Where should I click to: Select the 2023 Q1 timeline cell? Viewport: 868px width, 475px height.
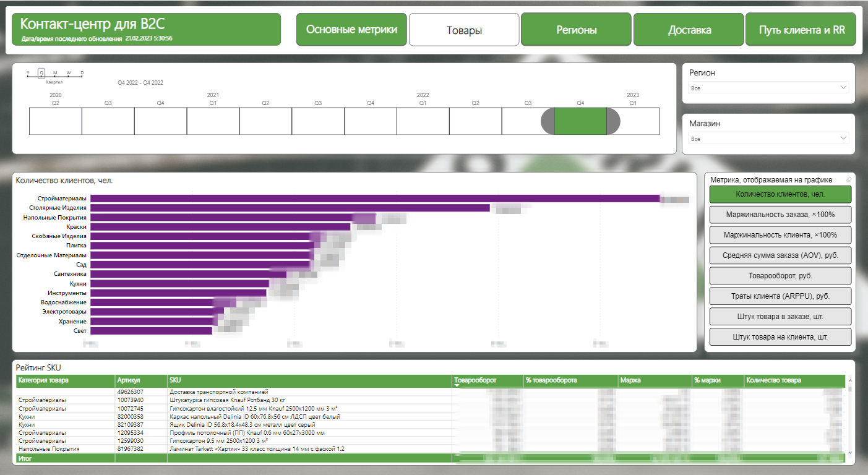pos(633,121)
